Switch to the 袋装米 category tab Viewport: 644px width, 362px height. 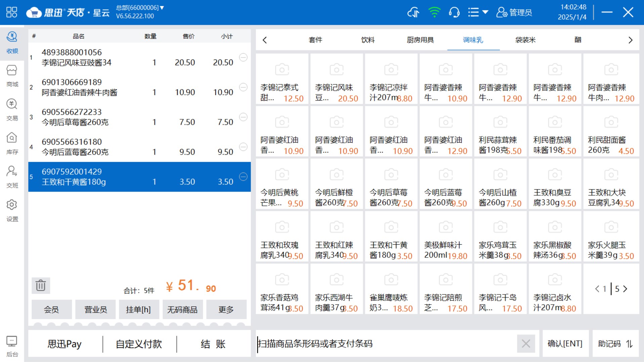point(525,40)
